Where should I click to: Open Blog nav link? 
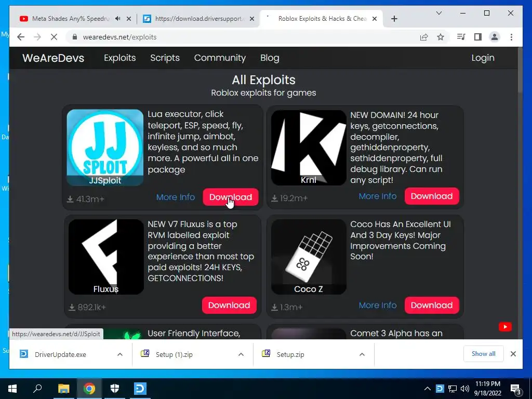coord(270,58)
